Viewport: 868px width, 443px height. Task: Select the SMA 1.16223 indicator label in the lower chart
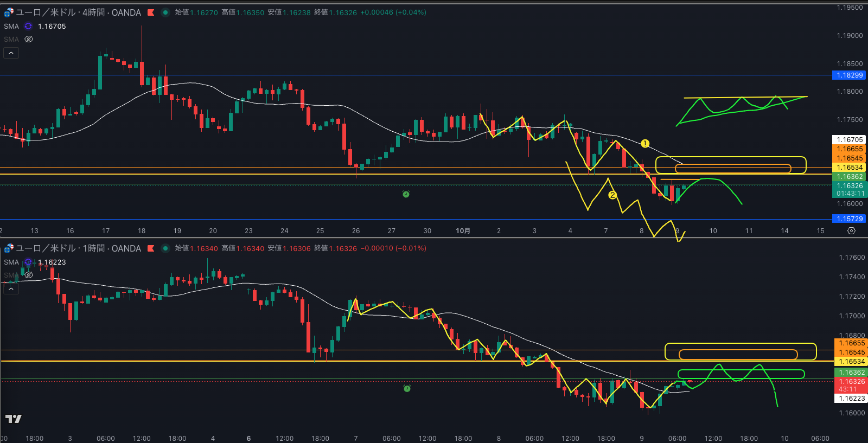(11, 262)
